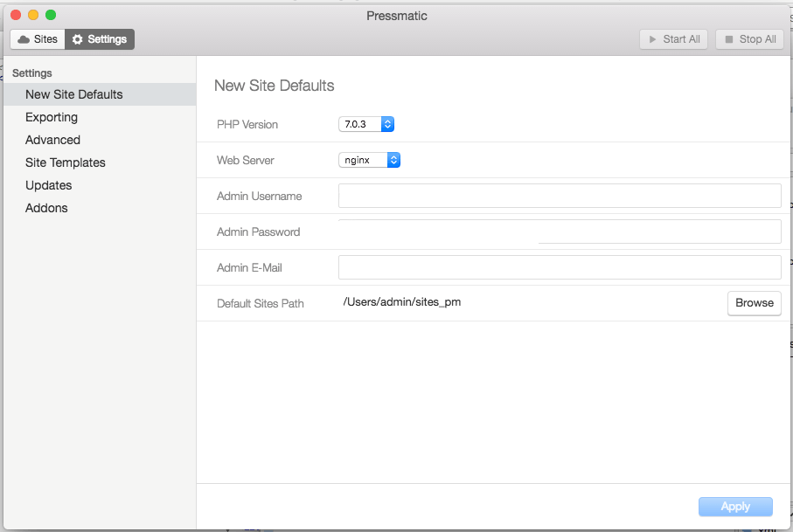793x532 pixels.
Task: Click the Start All button
Action: click(673, 39)
